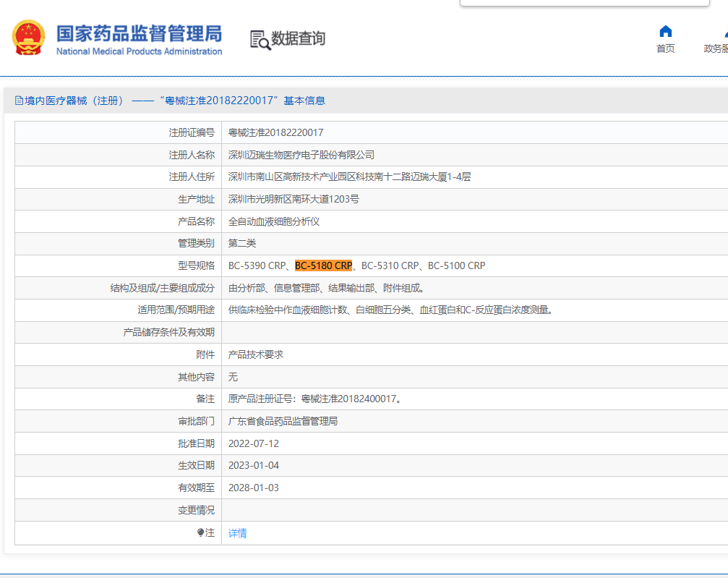This screenshot has height=578, width=728.
Task: Click the 数据查询 magnifier document icon
Action: tap(260, 40)
